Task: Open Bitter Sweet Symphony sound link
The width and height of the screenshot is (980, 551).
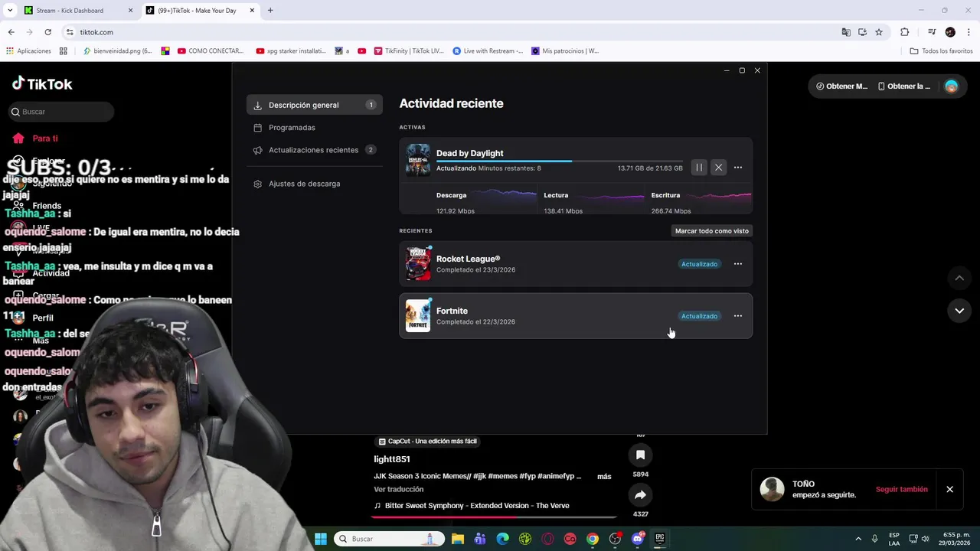Action: 471,506
